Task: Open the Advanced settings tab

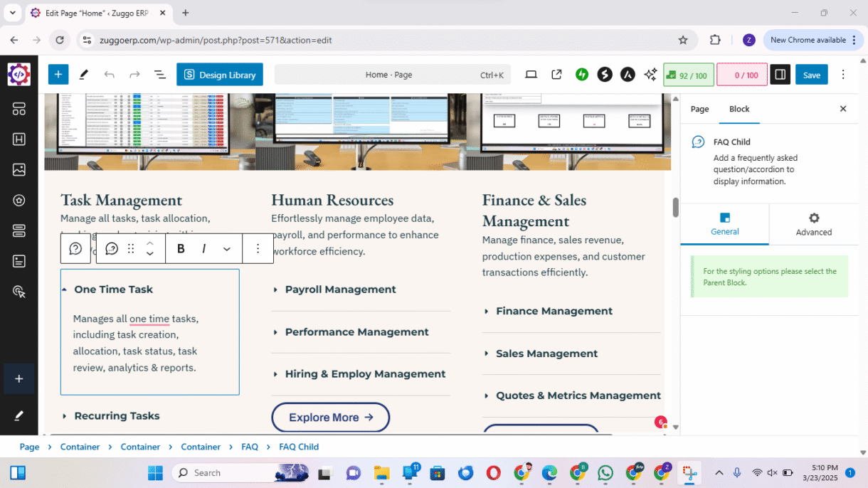Action: [813, 224]
